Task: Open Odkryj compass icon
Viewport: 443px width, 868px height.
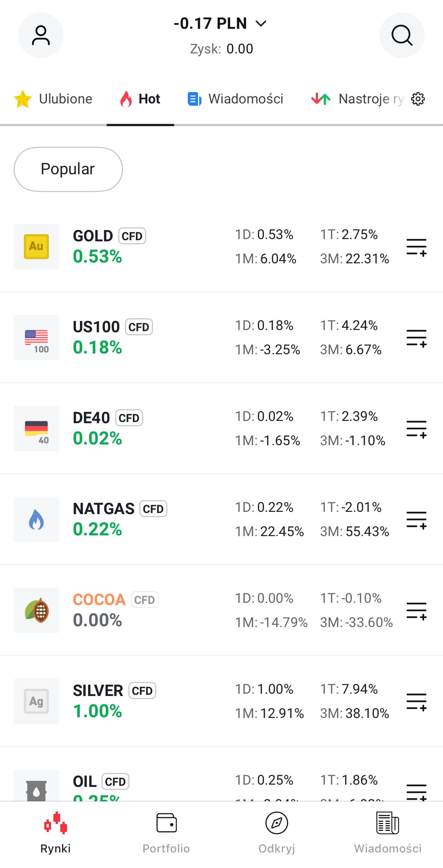Action: click(277, 823)
